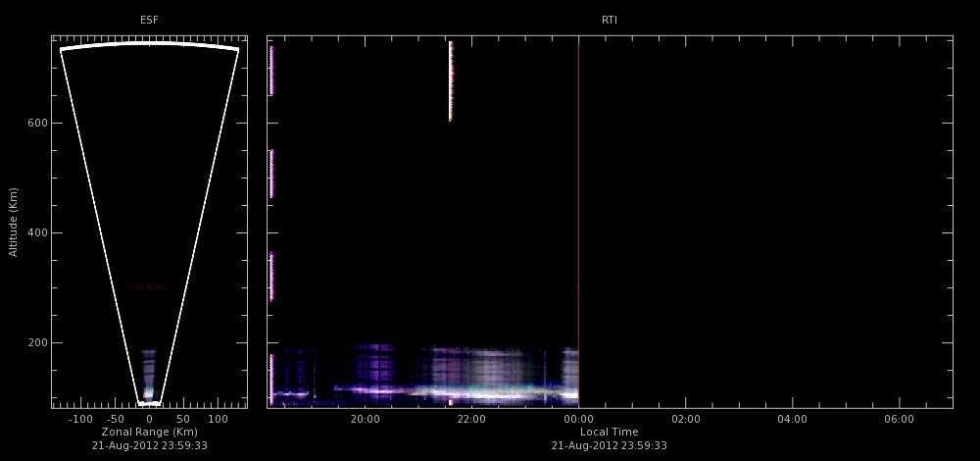Click the Altitude (Km) axis label
980x461 pixels.
click(x=13, y=222)
